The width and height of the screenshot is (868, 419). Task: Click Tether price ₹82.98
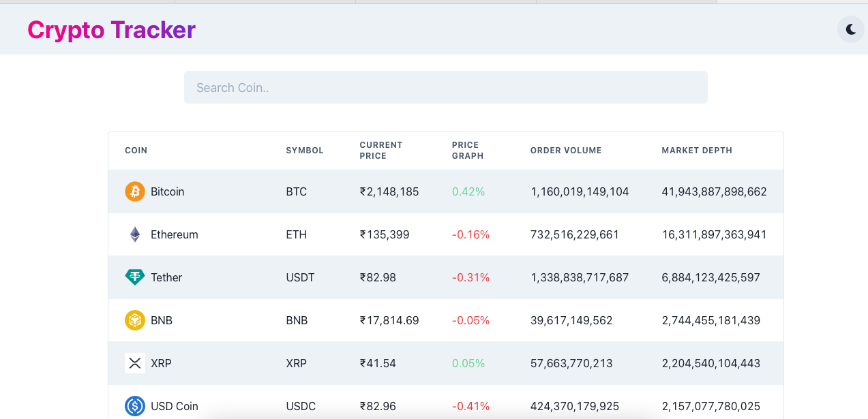click(x=378, y=277)
